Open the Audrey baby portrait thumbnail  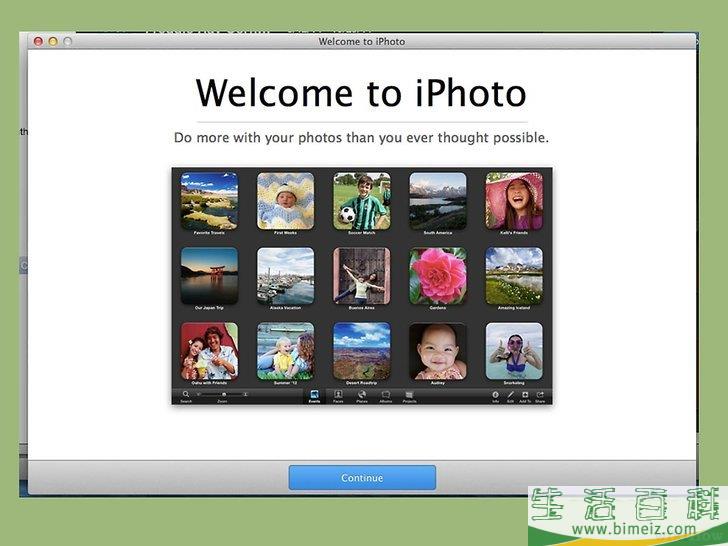(x=438, y=351)
